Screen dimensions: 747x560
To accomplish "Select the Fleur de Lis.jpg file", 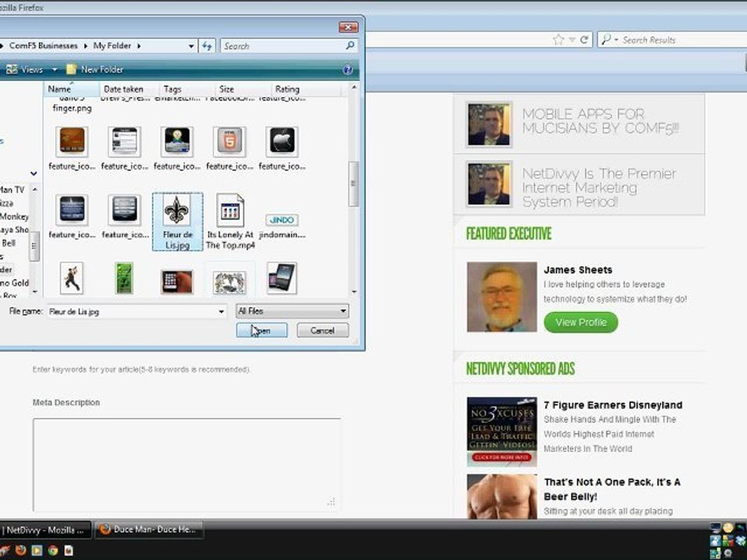I will (x=177, y=222).
